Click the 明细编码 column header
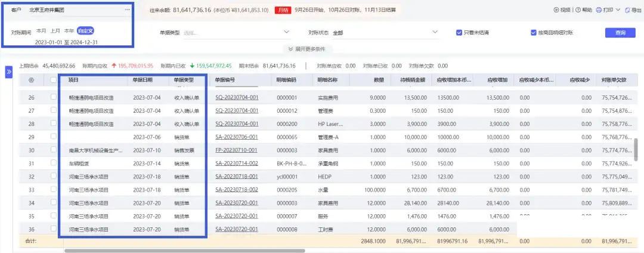Viewport: 644px width, 253px height. 286,80
